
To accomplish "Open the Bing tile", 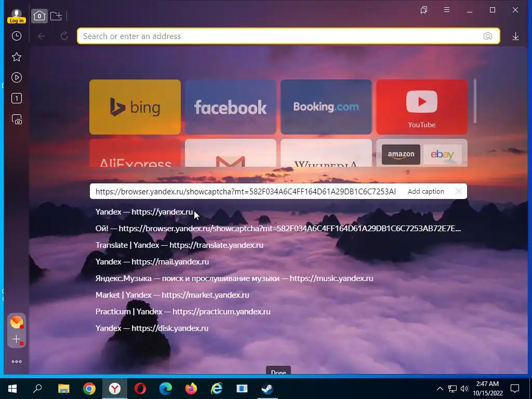I will coord(135,107).
